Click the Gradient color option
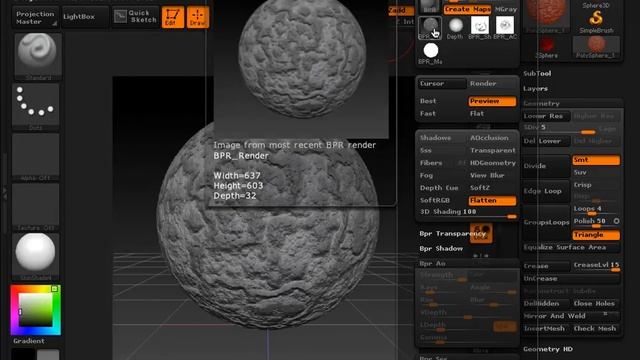The image size is (640, 360). 29,341
